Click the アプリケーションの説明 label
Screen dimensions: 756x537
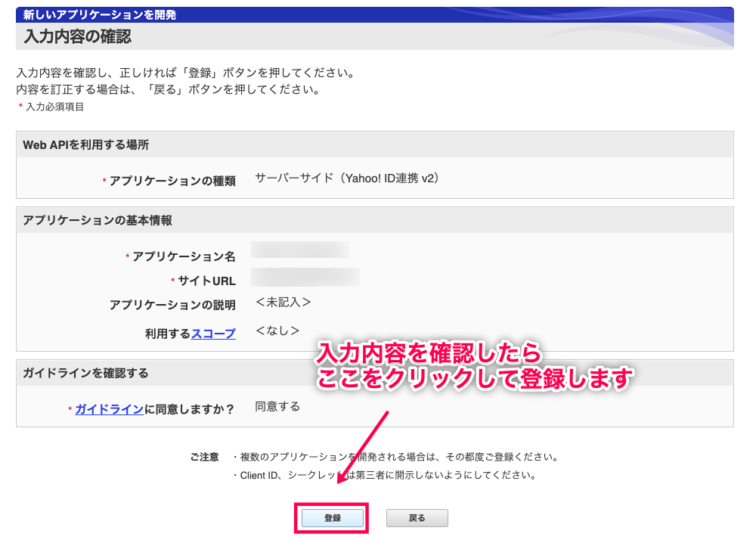point(172,305)
